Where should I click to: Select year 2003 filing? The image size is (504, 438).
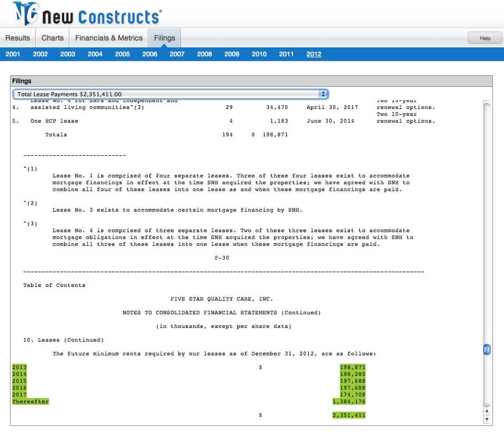click(67, 54)
